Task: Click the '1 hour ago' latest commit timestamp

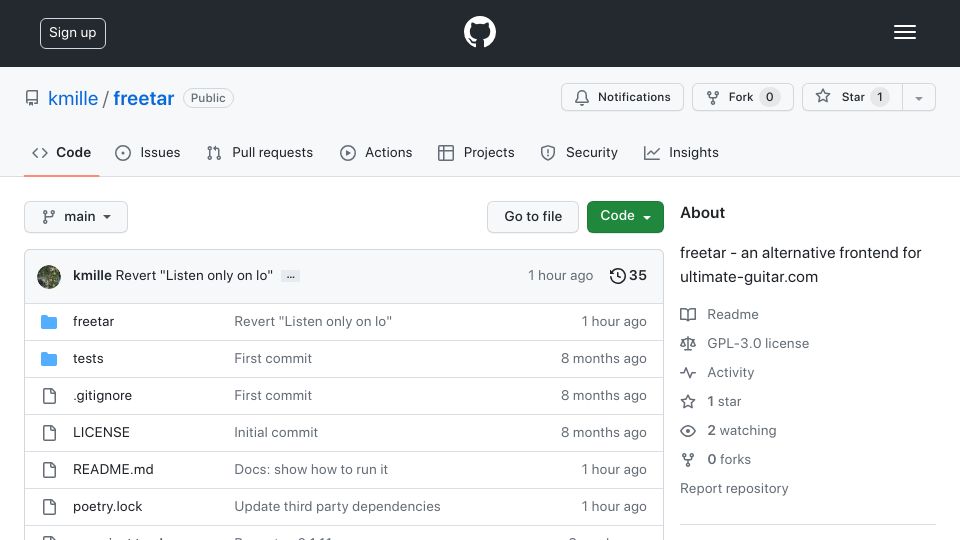Action: pyautogui.click(x=560, y=276)
